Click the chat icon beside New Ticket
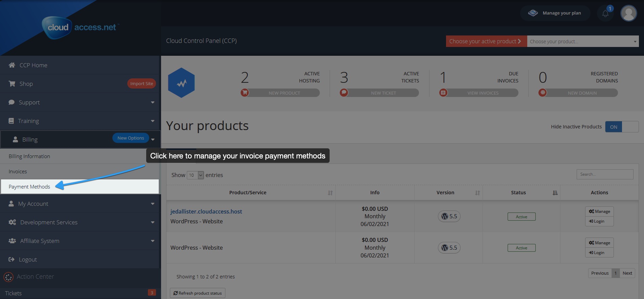644x299 pixels. (344, 93)
